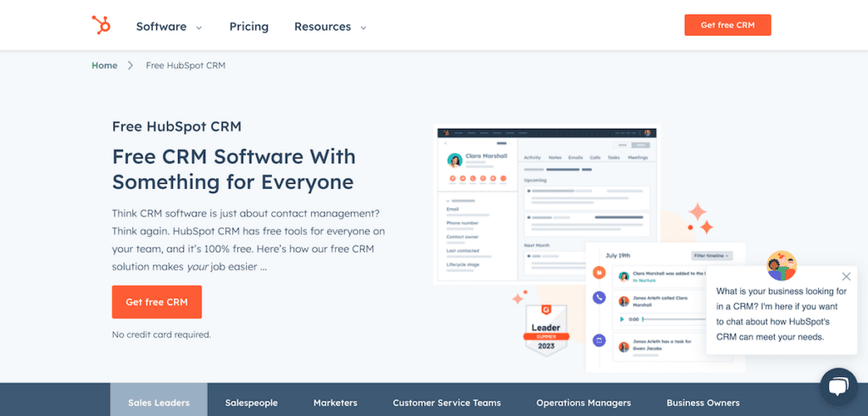The image size is (868, 416).
Task: Follow the Home breadcrumb link
Action: [104, 65]
